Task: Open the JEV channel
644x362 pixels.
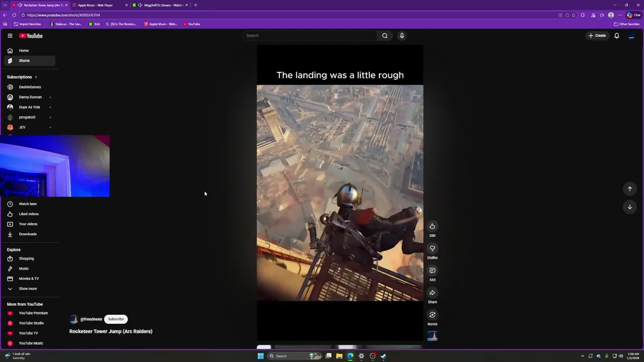Action: 30,127
